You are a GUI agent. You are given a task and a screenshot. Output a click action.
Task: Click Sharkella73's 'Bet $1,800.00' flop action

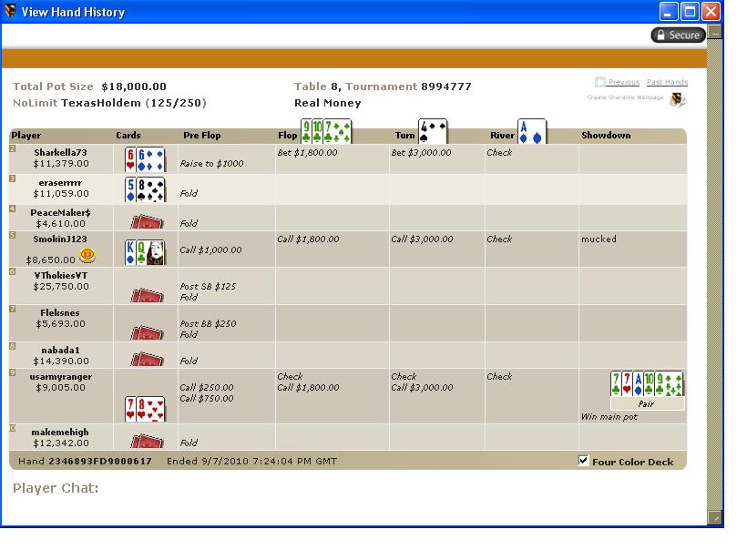click(x=307, y=153)
